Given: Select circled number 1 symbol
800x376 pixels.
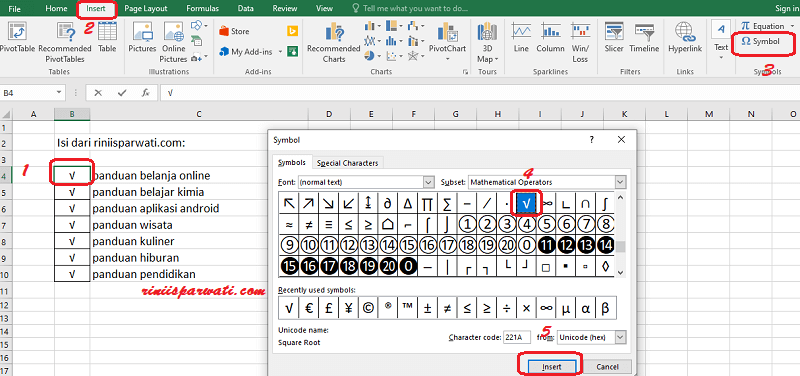Looking at the screenshot, I should [x=467, y=224].
